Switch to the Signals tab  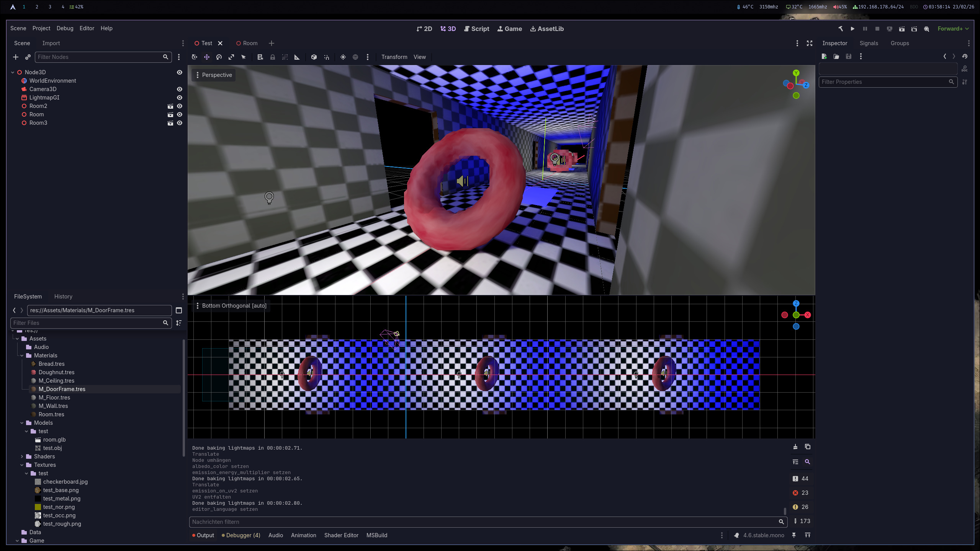(868, 43)
